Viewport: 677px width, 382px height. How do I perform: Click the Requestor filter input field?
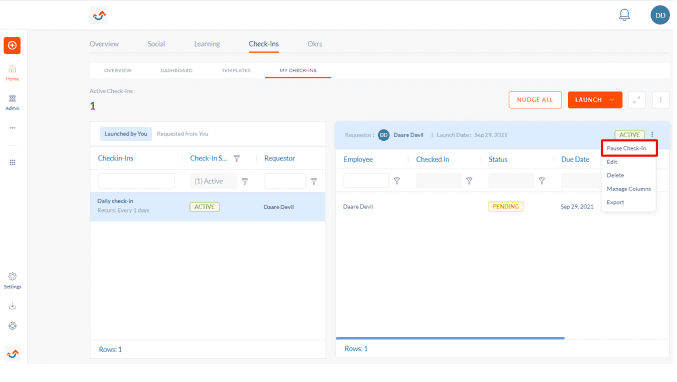tap(285, 181)
